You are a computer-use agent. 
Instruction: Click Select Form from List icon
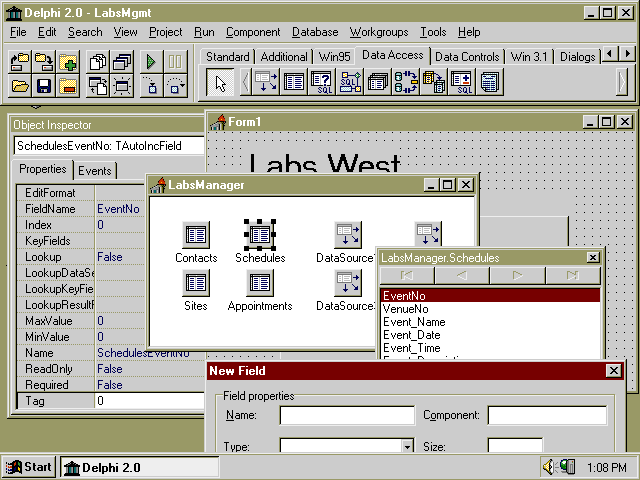point(122,62)
